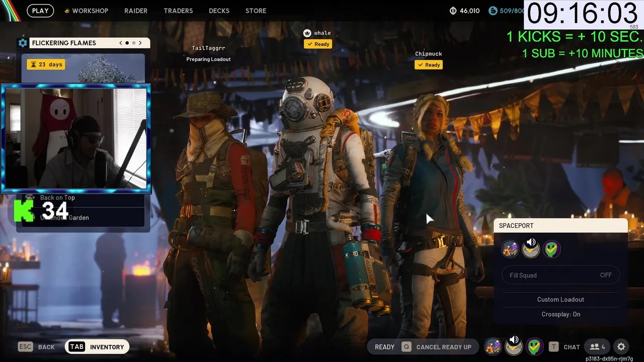Click the FLICKERING FLAMES title

pos(64,43)
